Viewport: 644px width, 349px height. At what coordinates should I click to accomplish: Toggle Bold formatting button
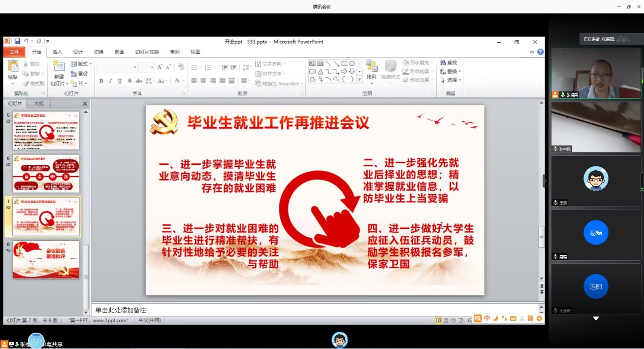[101, 81]
